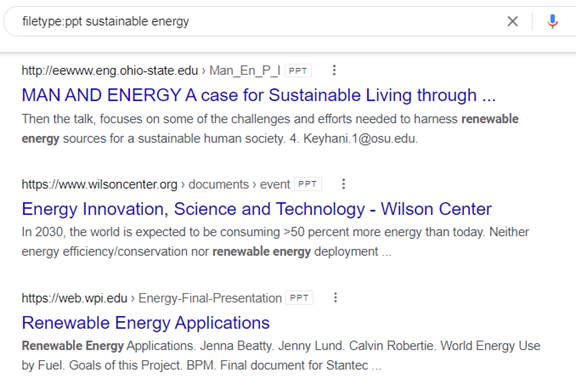The height and width of the screenshot is (384, 576).
Task: Click PPT badge on Wilson Center result
Action: click(308, 184)
